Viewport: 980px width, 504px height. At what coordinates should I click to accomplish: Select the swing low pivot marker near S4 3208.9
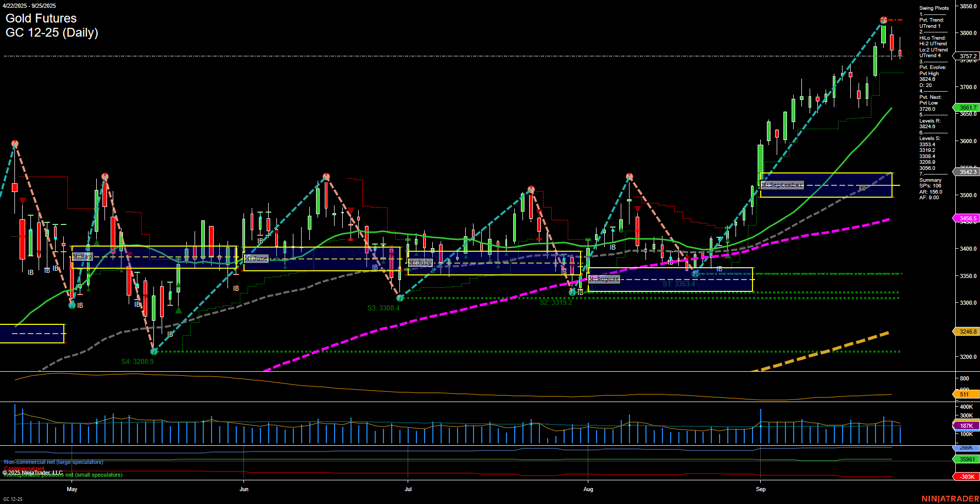(154, 352)
